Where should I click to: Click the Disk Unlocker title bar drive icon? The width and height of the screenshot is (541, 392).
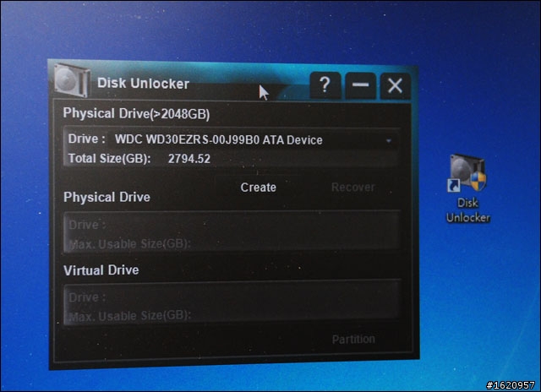click(73, 80)
